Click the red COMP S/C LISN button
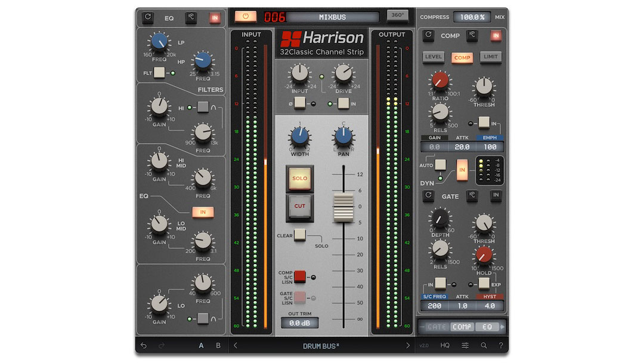 (x=300, y=276)
